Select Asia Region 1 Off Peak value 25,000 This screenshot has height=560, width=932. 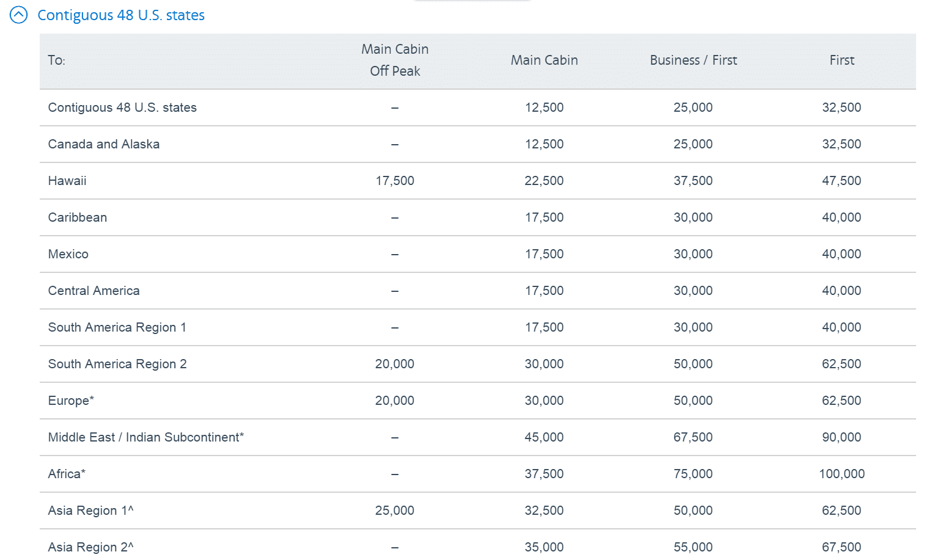395,511
